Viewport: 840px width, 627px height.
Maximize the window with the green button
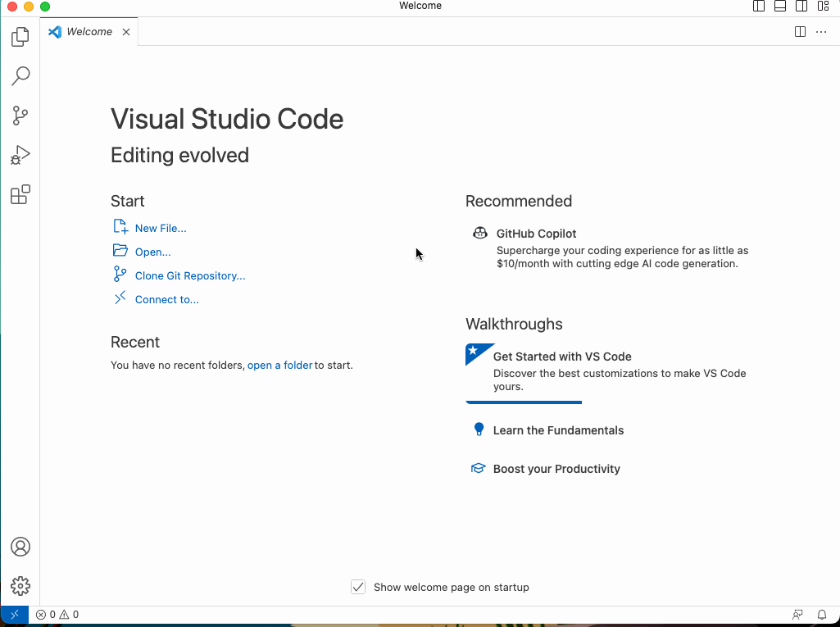tap(46, 7)
